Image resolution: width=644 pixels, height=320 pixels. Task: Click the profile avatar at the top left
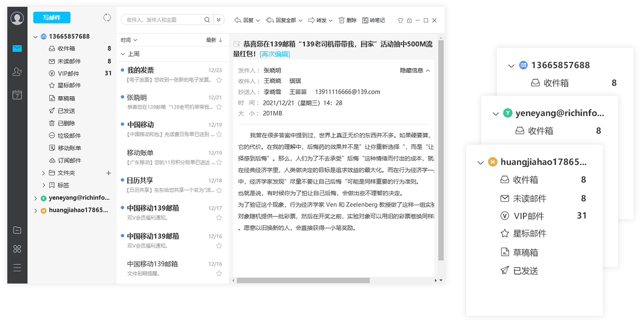click(x=17, y=19)
